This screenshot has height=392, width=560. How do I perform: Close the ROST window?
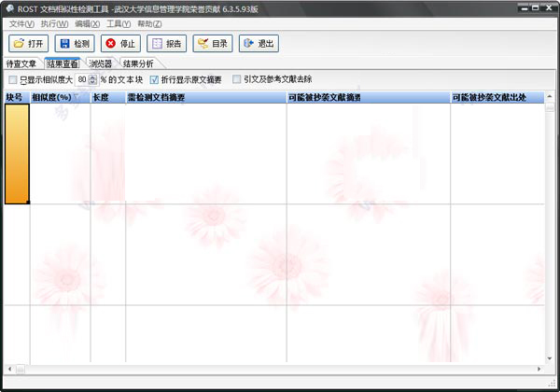549,7
